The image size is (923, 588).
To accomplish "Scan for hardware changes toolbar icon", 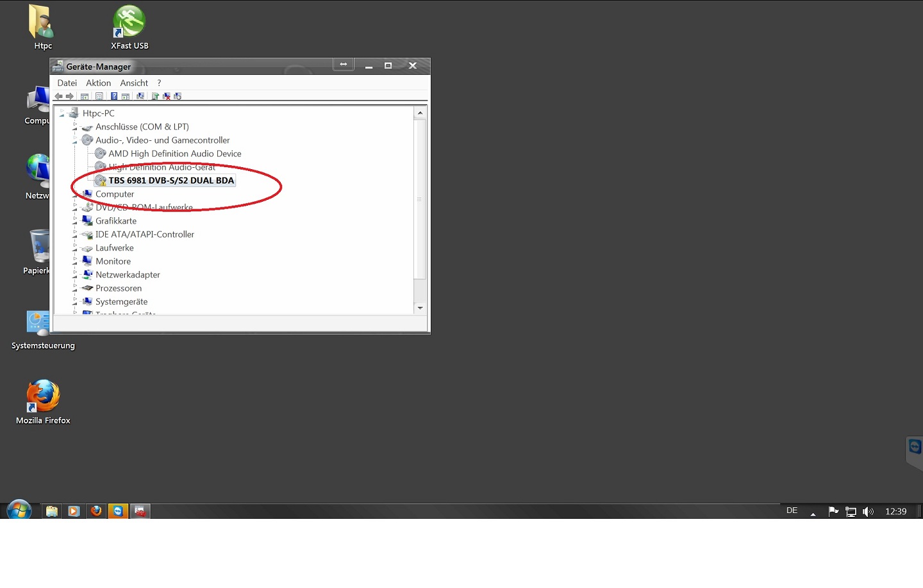I will tap(140, 96).
